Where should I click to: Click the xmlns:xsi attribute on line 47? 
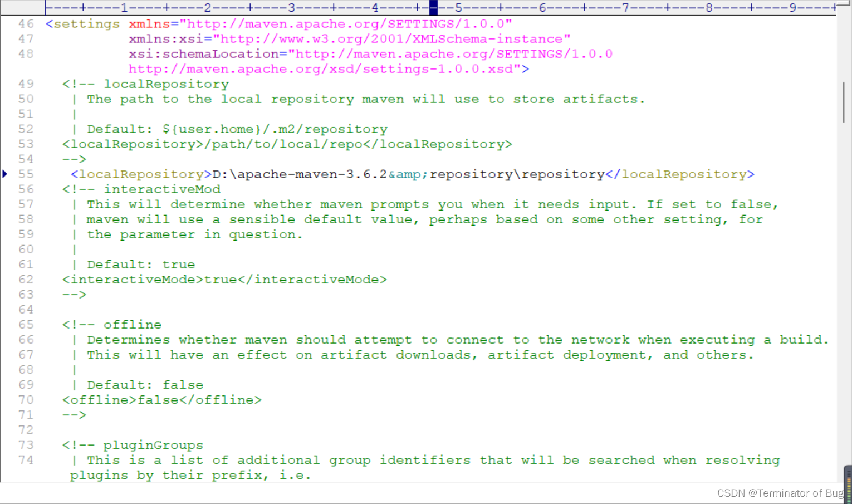[166, 39]
